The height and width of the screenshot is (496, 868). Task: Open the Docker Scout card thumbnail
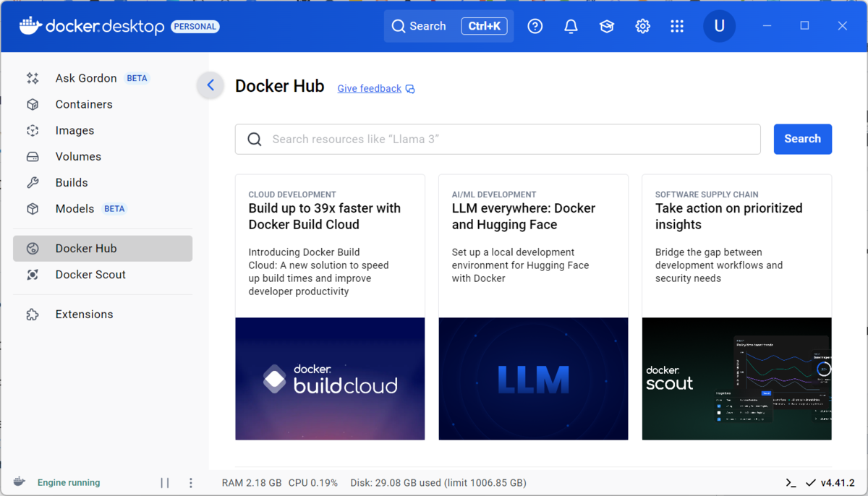[x=736, y=379]
